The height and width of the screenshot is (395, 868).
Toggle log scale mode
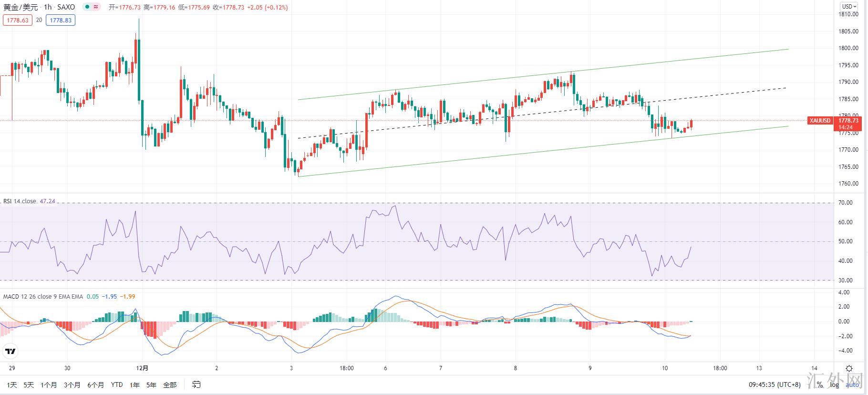pyautogui.click(x=834, y=385)
